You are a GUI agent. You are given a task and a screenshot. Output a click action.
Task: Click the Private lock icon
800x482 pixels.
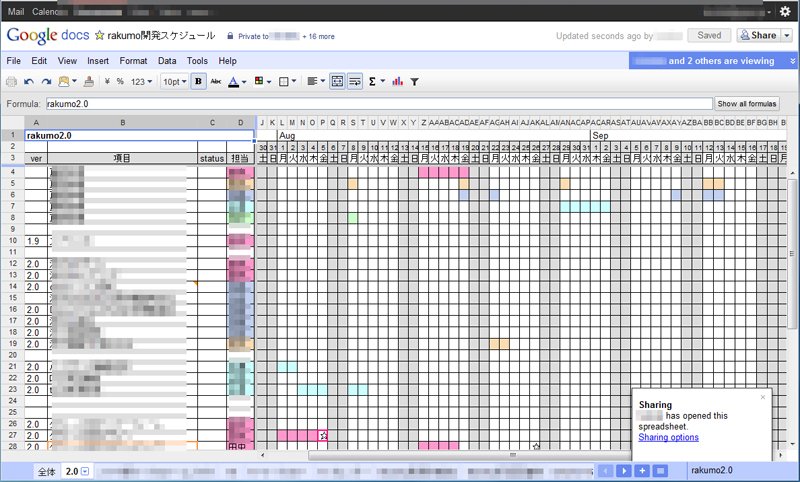coord(230,36)
